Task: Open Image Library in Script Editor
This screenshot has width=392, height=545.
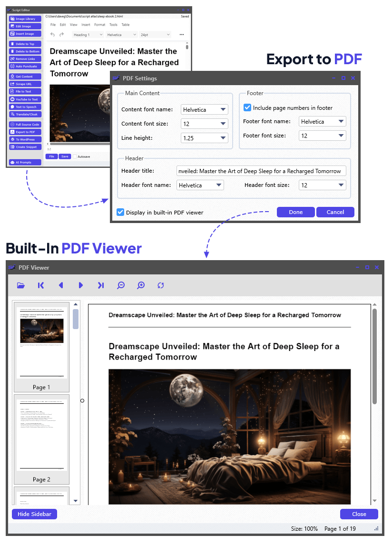Action: pos(25,19)
